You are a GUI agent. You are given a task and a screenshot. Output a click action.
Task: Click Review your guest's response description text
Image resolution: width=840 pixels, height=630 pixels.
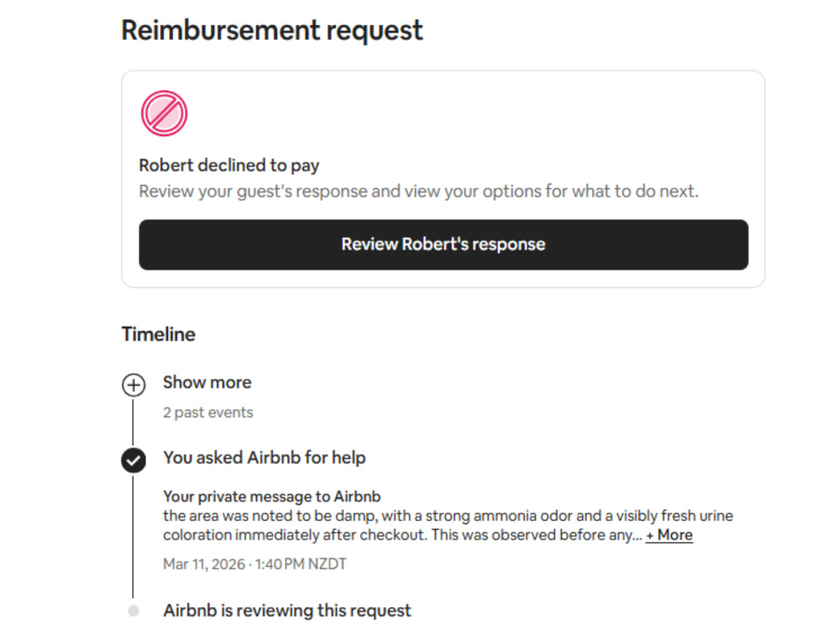pyautogui.click(x=418, y=192)
